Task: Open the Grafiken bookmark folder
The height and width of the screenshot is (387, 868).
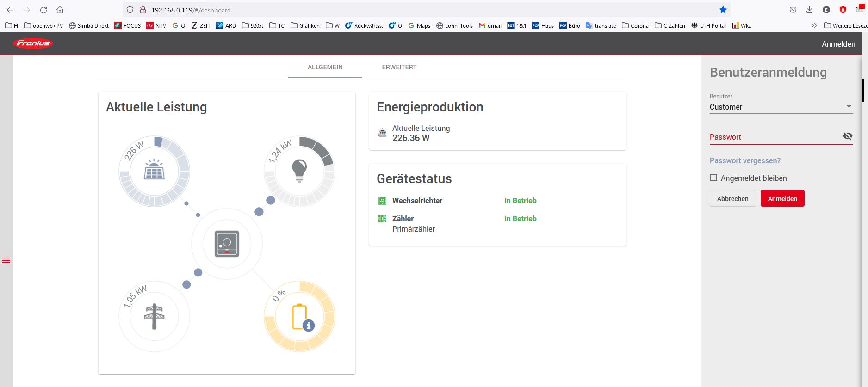Action: point(305,25)
